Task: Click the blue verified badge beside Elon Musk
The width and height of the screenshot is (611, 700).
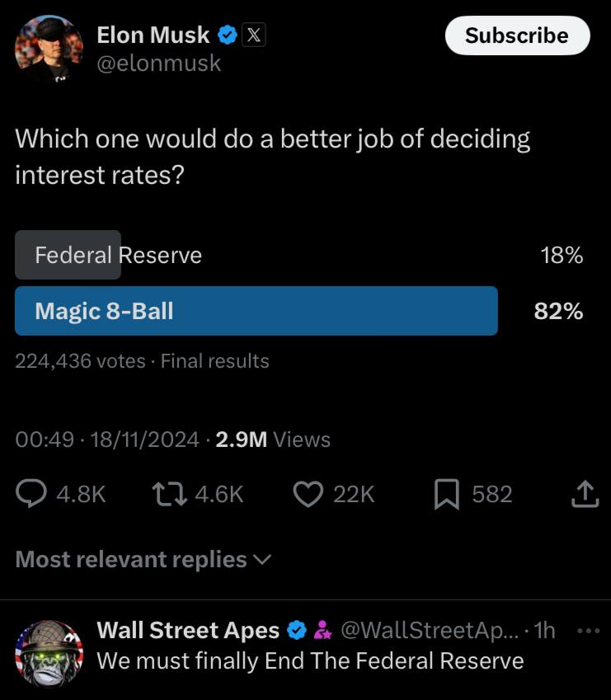Action: [x=228, y=35]
